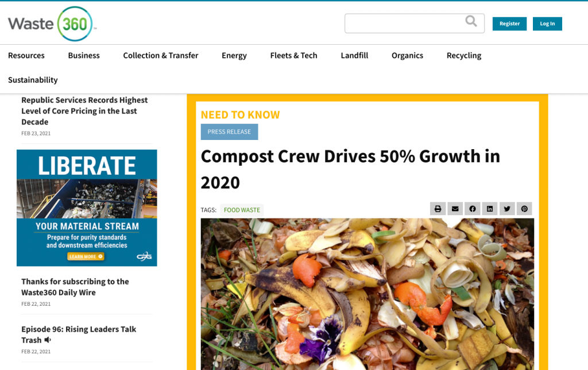
Task: Open the Landfill menu
Action: pyautogui.click(x=354, y=56)
